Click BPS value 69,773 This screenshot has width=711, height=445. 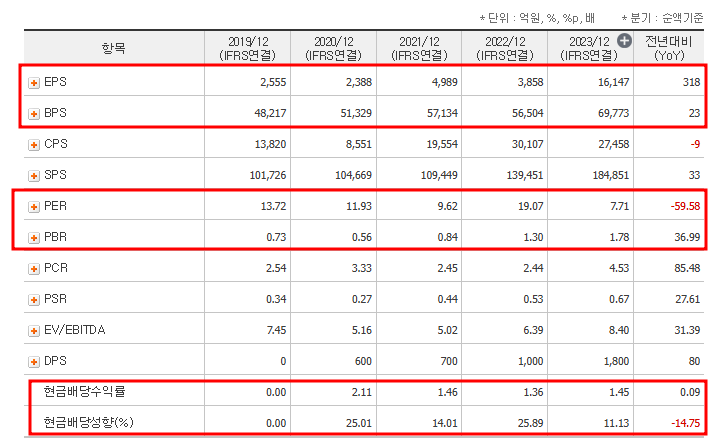[x=614, y=113]
